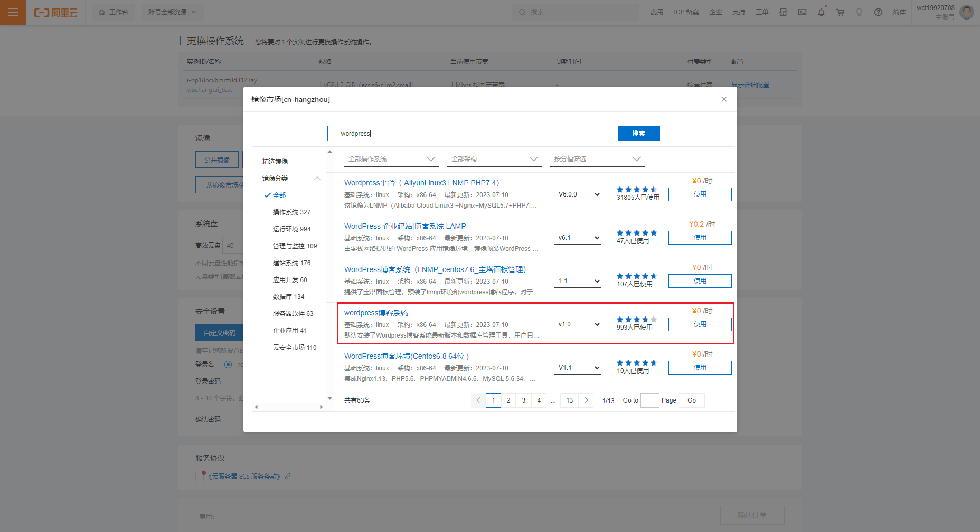Go to the previous results page arrow

pyautogui.click(x=478, y=400)
